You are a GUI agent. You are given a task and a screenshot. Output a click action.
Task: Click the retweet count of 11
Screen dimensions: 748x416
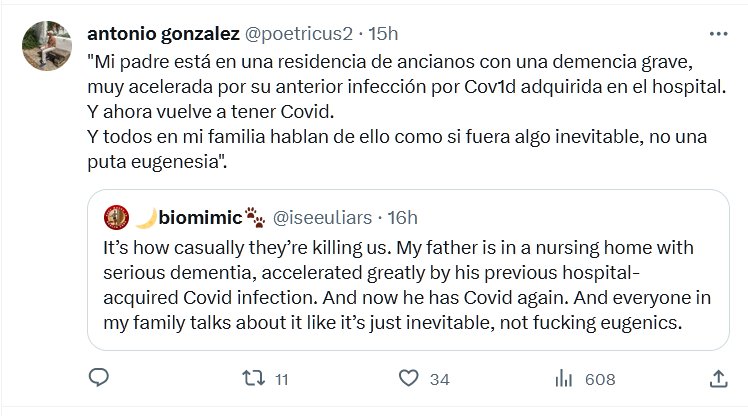click(281, 379)
